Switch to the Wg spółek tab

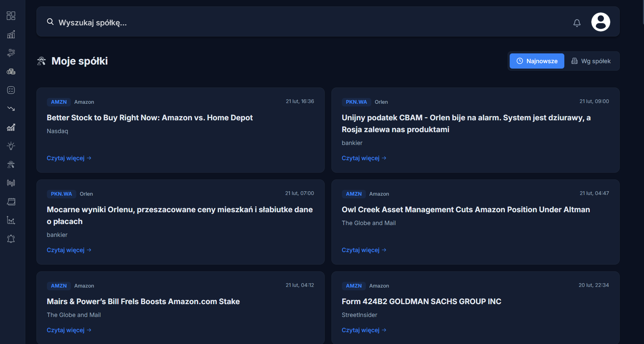pyautogui.click(x=591, y=61)
